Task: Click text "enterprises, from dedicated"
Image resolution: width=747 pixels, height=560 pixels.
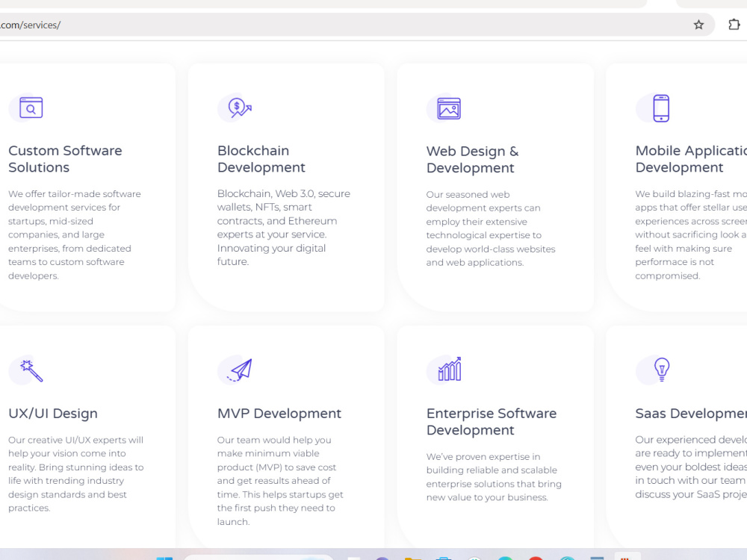Action: point(69,249)
